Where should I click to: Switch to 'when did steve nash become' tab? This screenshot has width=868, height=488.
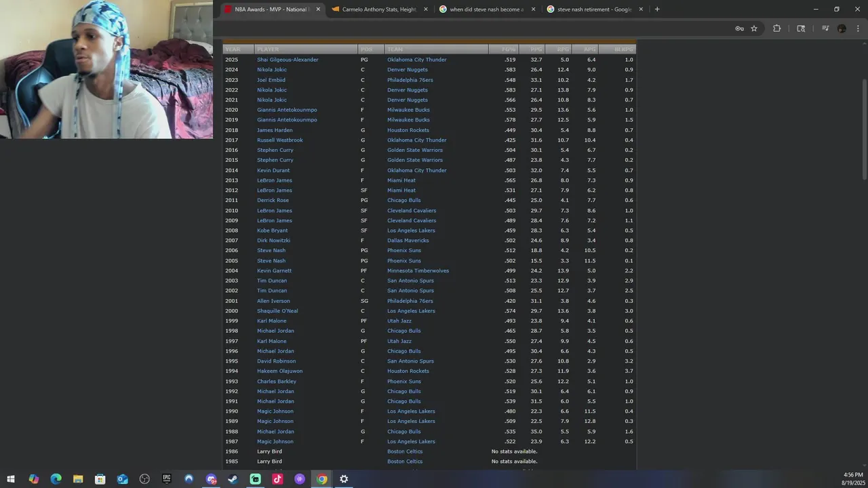coord(488,9)
